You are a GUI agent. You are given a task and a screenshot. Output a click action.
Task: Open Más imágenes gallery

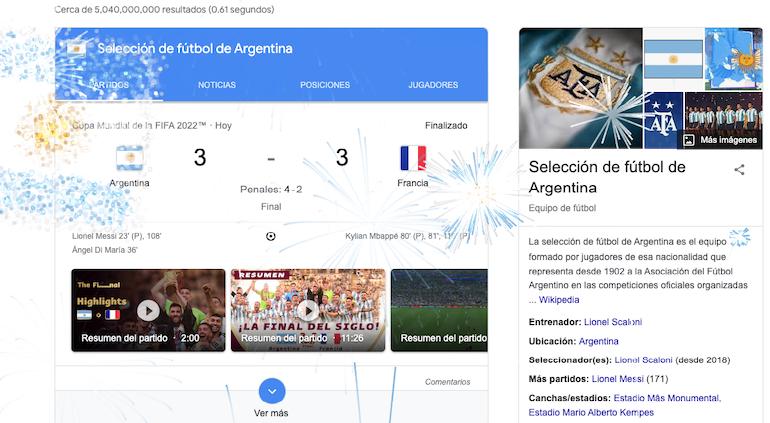click(x=720, y=140)
